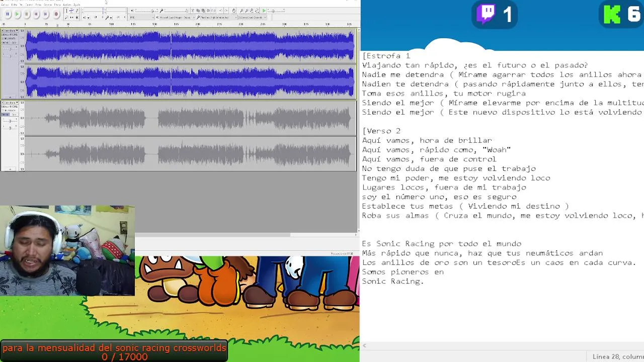This screenshot has height=362, width=644.
Task: Adjust the output volume slider
Action: tap(146, 11)
